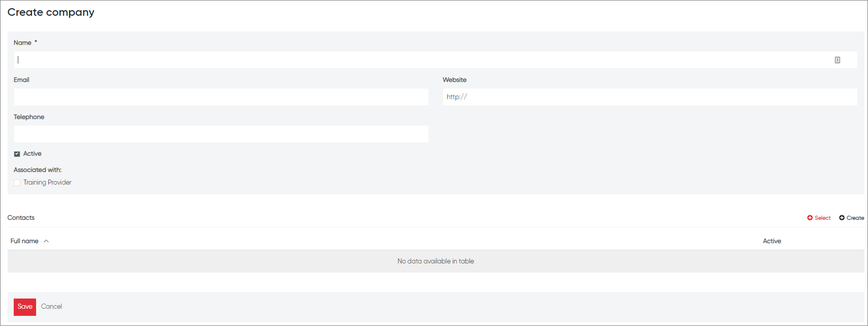
Task: Click the 'Training Provider' label text
Action: pos(47,183)
